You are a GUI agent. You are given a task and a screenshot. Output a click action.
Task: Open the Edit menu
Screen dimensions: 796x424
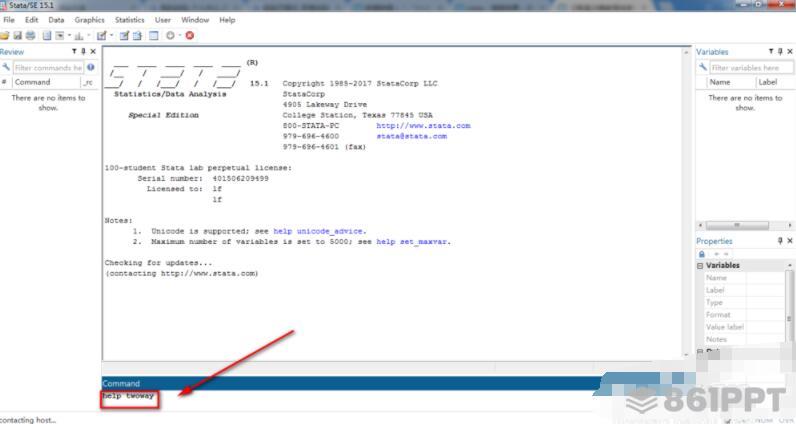point(31,20)
